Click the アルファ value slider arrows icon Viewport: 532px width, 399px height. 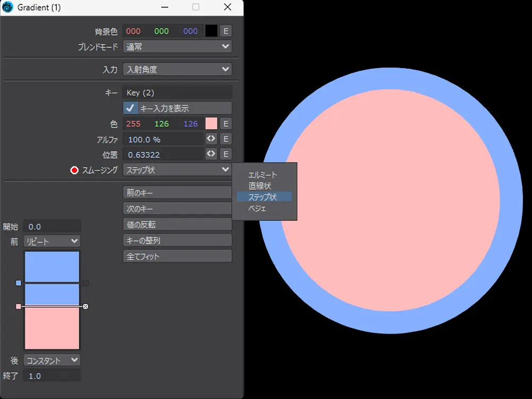tap(211, 139)
